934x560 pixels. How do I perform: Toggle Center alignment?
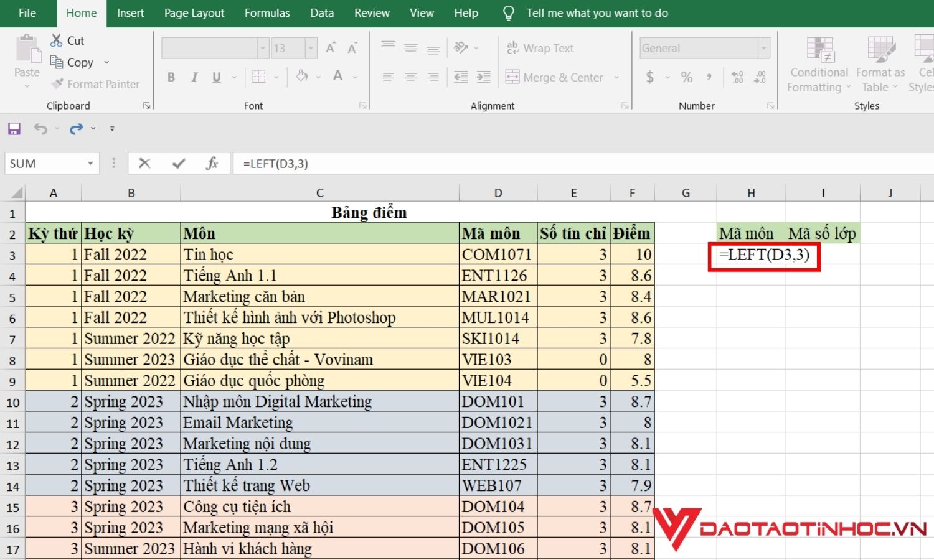(x=410, y=77)
